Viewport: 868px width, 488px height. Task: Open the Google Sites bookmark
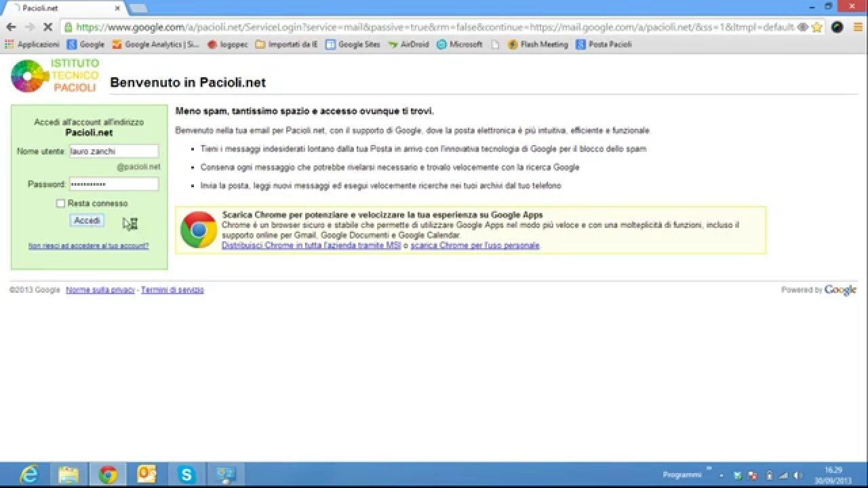[x=353, y=44]
